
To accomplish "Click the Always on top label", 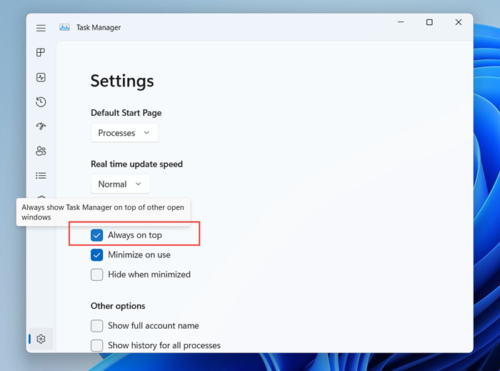I will coord(135,235).
